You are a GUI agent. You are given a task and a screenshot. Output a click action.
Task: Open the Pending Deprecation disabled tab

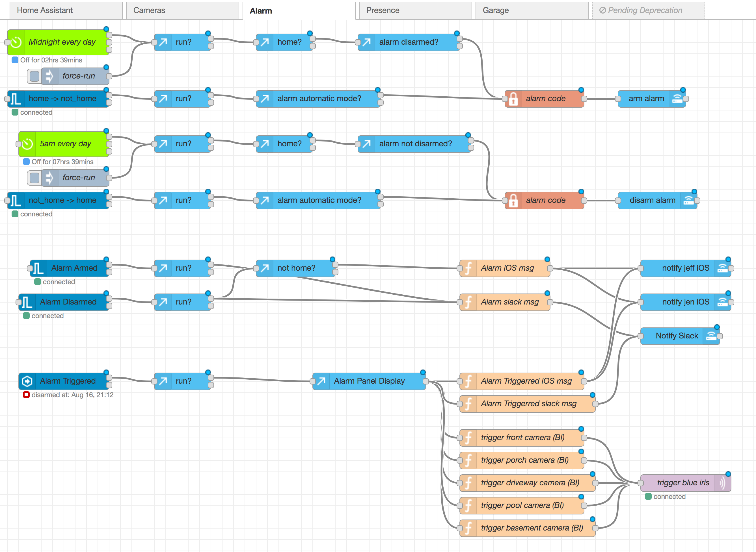click(648, 10)
